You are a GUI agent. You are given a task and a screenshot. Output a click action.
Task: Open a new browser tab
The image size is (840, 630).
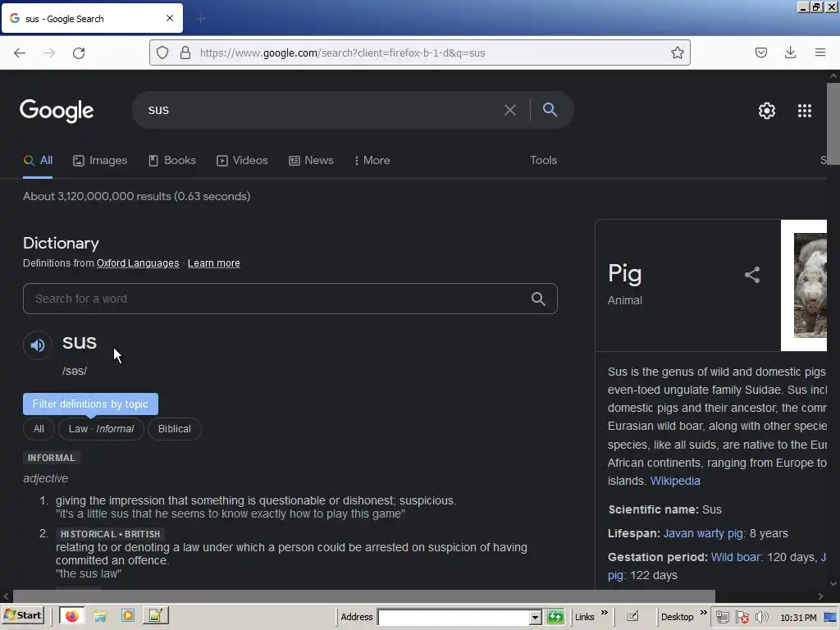(x=200, y=19)
